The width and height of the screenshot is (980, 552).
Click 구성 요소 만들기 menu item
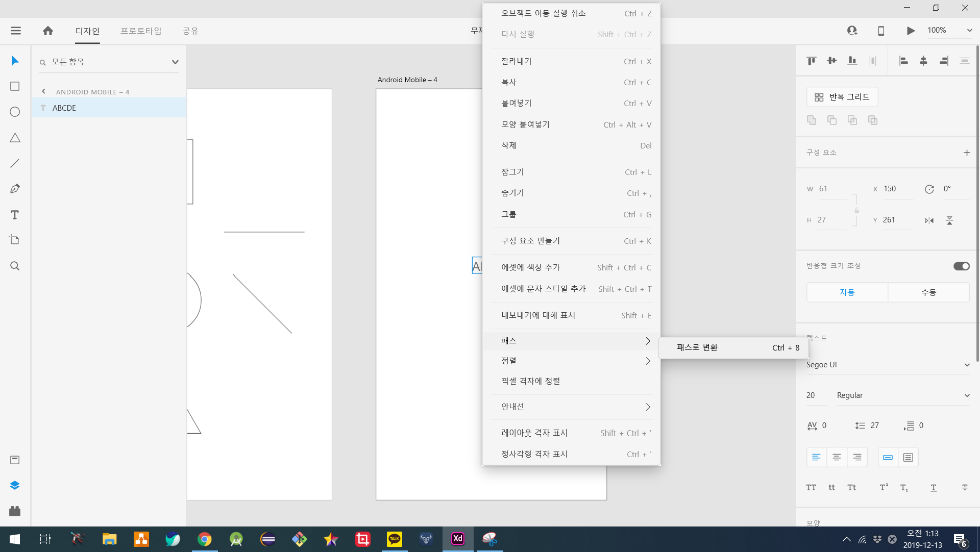[x=531, y=241]
